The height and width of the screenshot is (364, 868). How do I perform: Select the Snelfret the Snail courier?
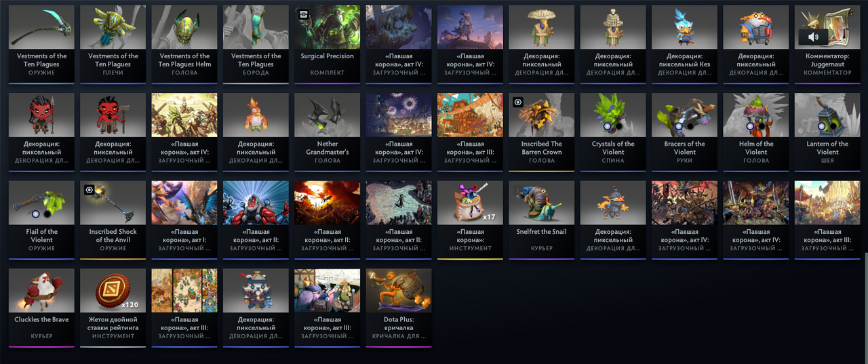coord(541,217)
